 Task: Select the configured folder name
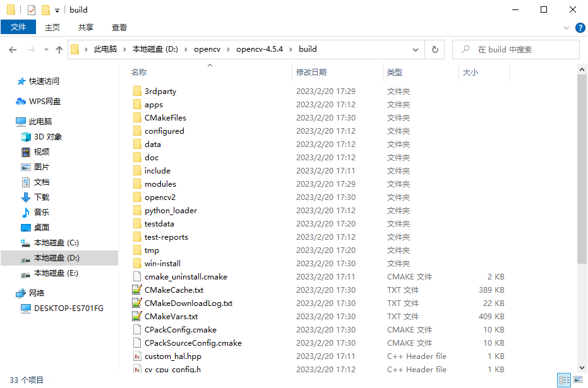click(164, 131)
